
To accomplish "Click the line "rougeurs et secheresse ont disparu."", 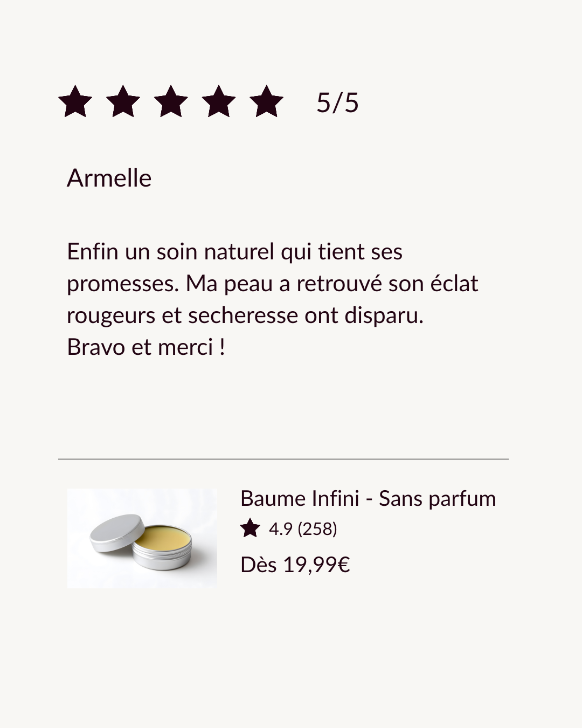I will click(245, 315).
